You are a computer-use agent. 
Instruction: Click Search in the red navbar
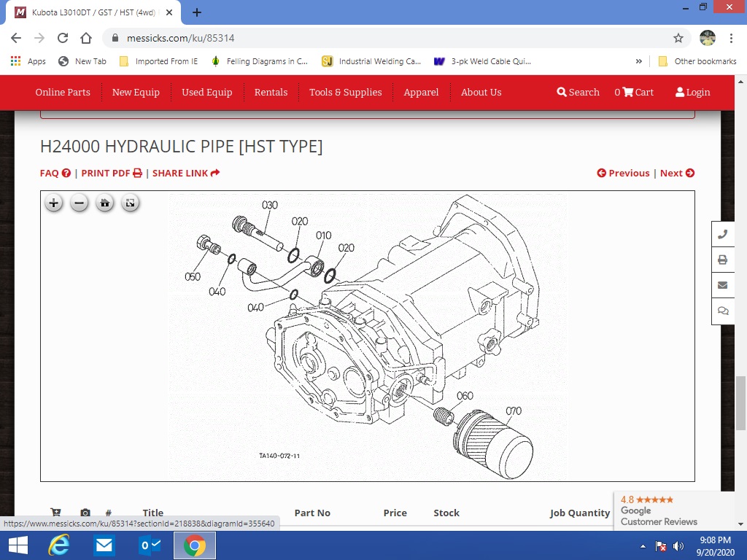pyautogui.click(x=578, y=93)
